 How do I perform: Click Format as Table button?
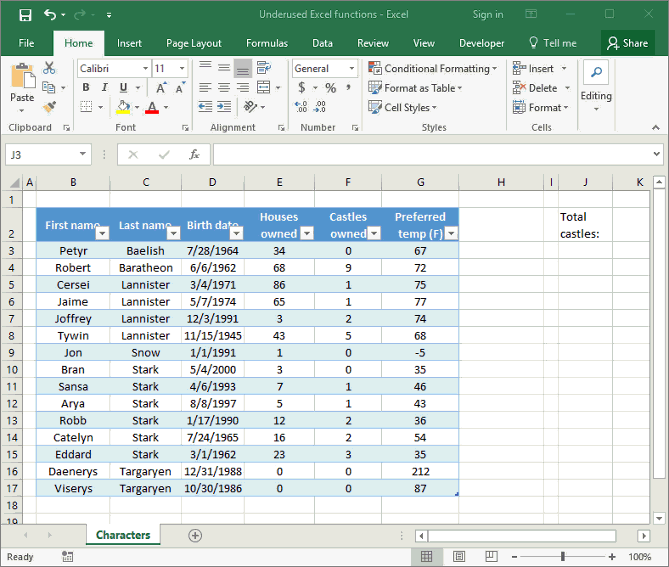click(x=415, y=88)
